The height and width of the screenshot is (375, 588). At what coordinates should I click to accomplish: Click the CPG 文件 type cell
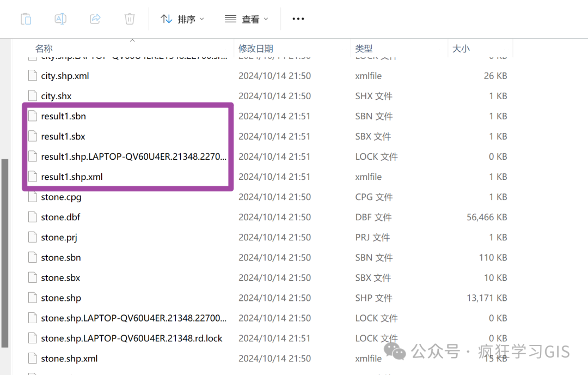point(374,197)
